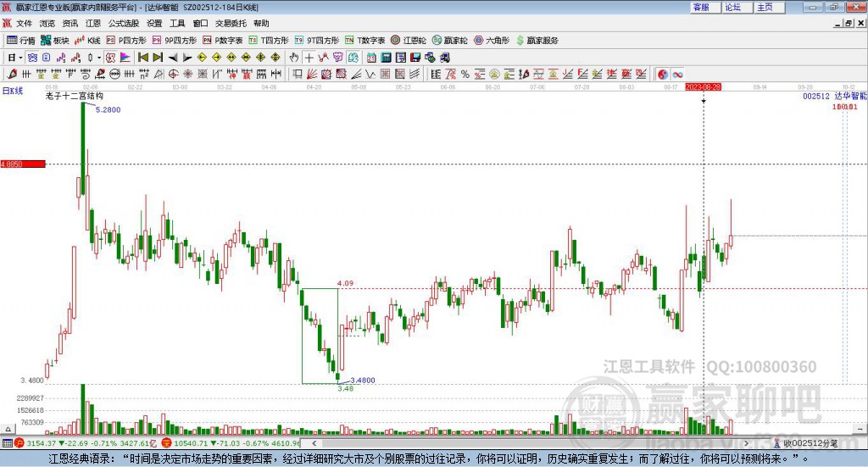
Task: Open the 浏览 menu
Action: [x=47, y=23]
